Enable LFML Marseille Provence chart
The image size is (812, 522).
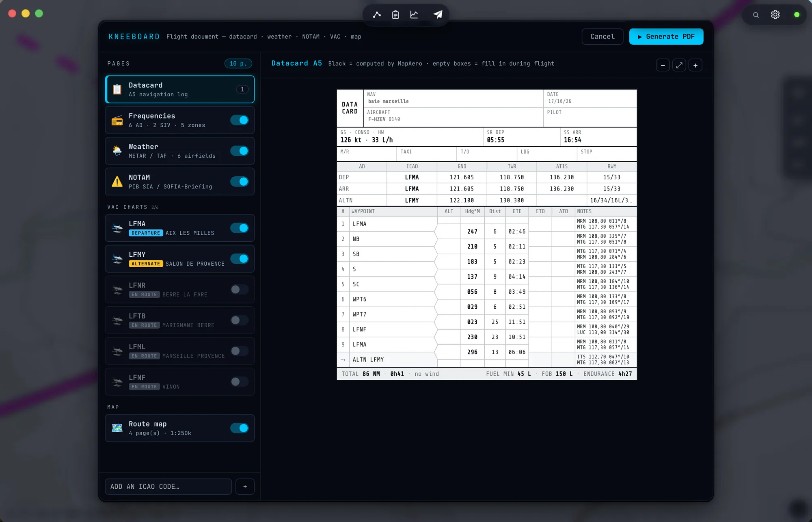[x=239, y=351]
